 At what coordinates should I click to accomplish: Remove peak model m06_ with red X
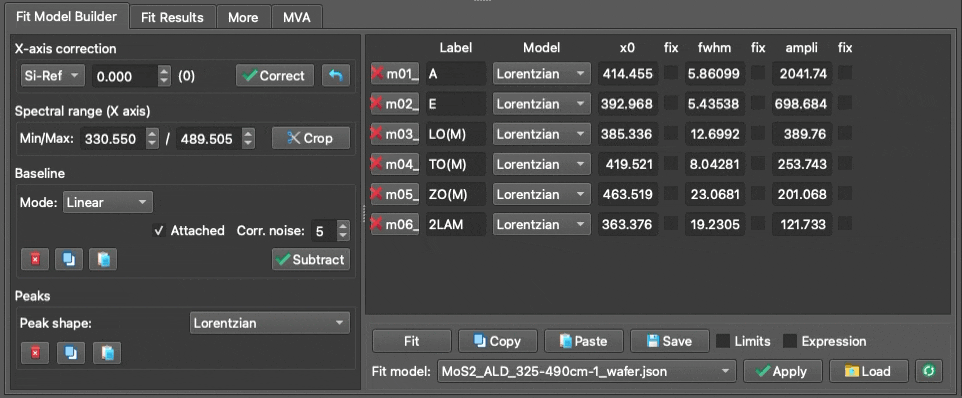coord(394,224)
